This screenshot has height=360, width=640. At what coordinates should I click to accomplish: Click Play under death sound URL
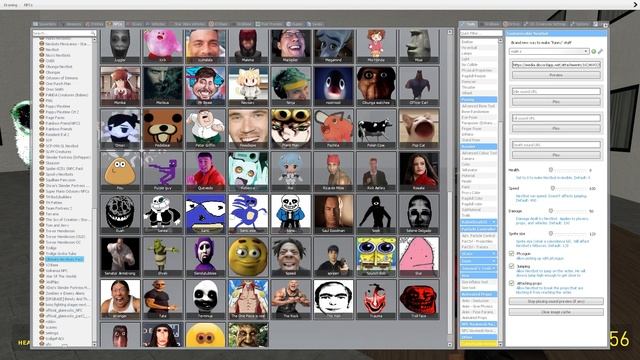coord(556,155)
